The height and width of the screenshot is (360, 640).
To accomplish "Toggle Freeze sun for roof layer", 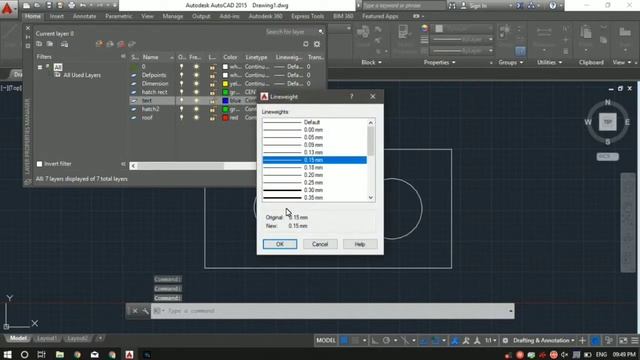I will [196, 118].
